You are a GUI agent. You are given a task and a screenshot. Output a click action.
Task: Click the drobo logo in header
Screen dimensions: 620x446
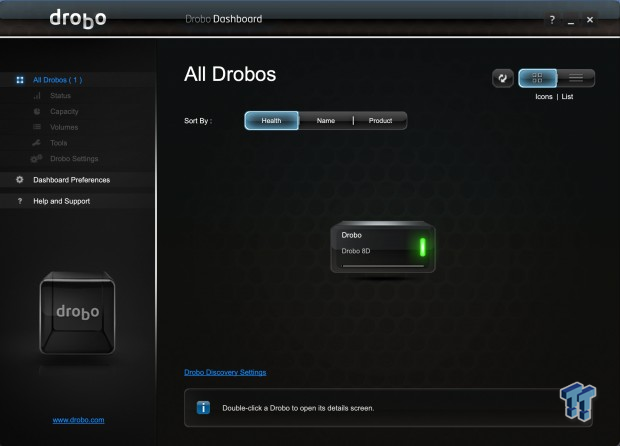(78, 19)
